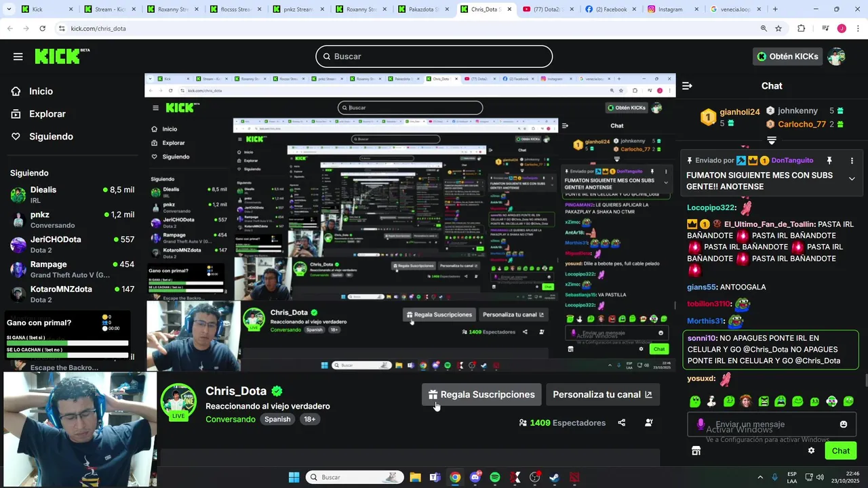This screenshot has width=868, height=488.
Task: Open JeriCHODota channel in following list
Action: pos(72,245)
